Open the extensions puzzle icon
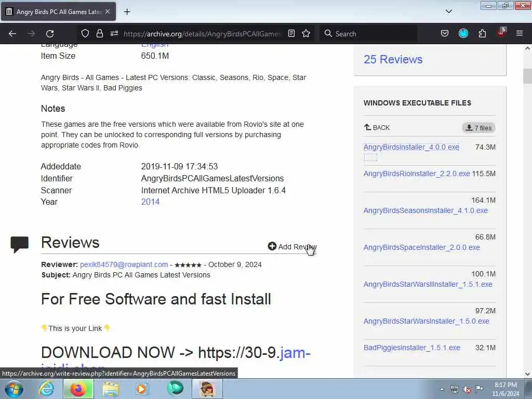Screen dimensions: 532x399 [x=482, y=33]
